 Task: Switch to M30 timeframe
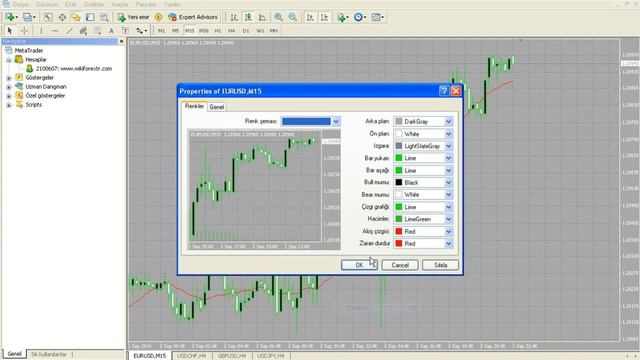204,31
